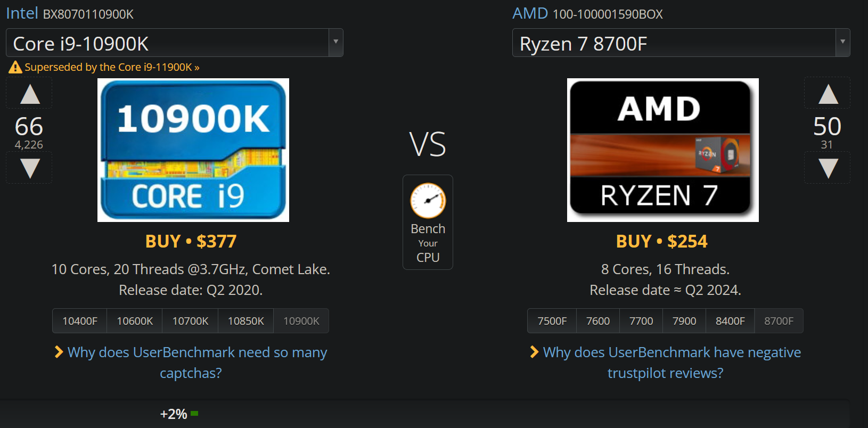Viewport: 868px width, 428px height.
Task: Click the AMD vote score 50
Action: coord(827,126)
